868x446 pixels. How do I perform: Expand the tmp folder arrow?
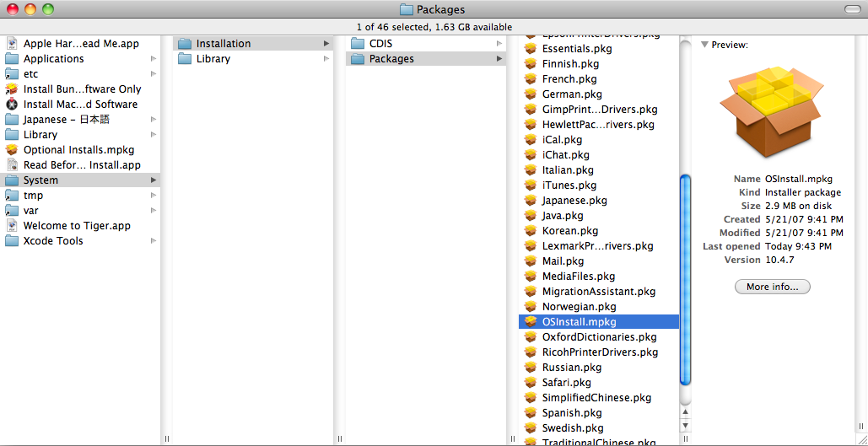(154, 196)
